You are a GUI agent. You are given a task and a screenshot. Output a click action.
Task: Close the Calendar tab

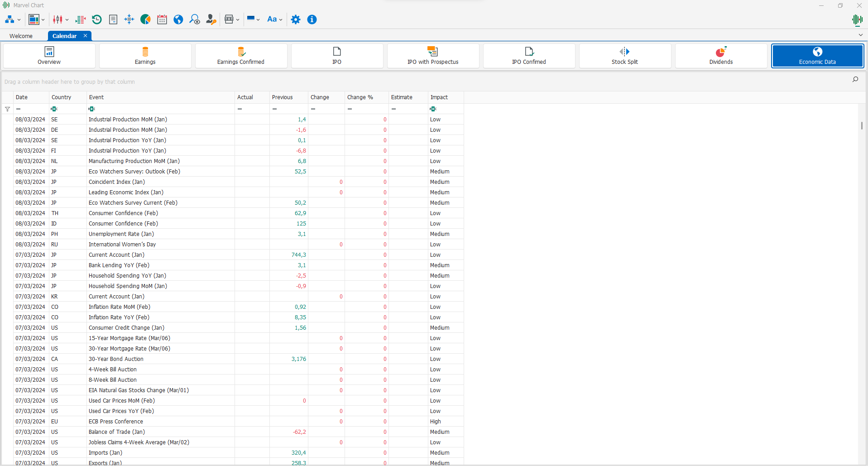coord(85,36)
